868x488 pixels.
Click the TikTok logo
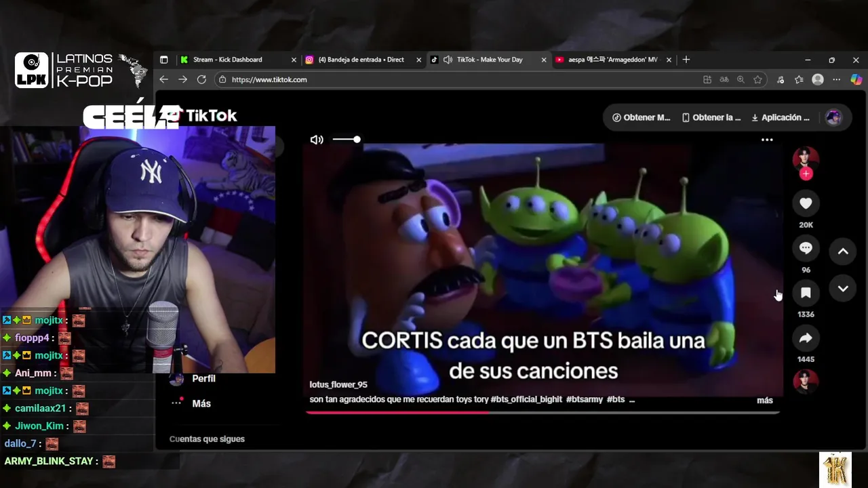click(x=202, y=116)
